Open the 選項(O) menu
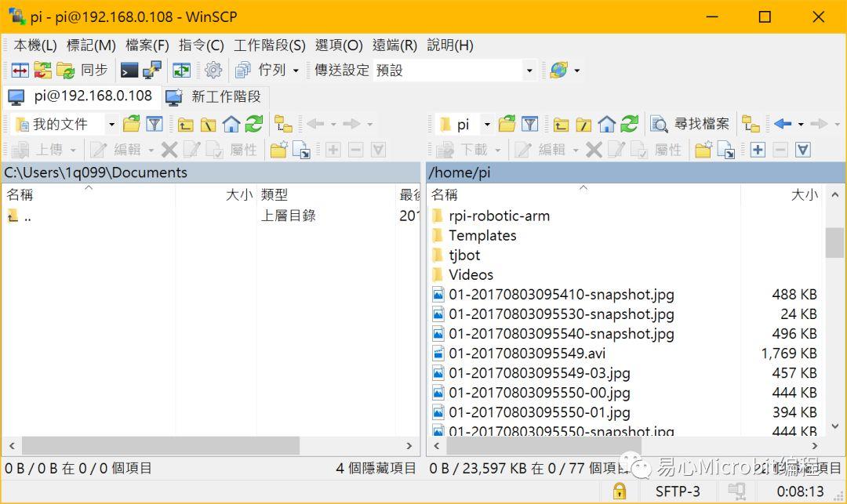 click(339, 45)
